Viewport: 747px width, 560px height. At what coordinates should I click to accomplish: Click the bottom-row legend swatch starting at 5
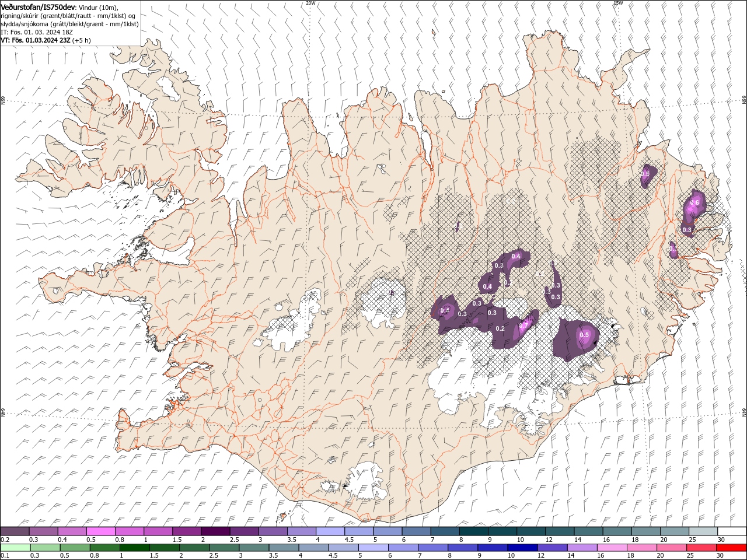pyautogui.click(x=373, y=548)
